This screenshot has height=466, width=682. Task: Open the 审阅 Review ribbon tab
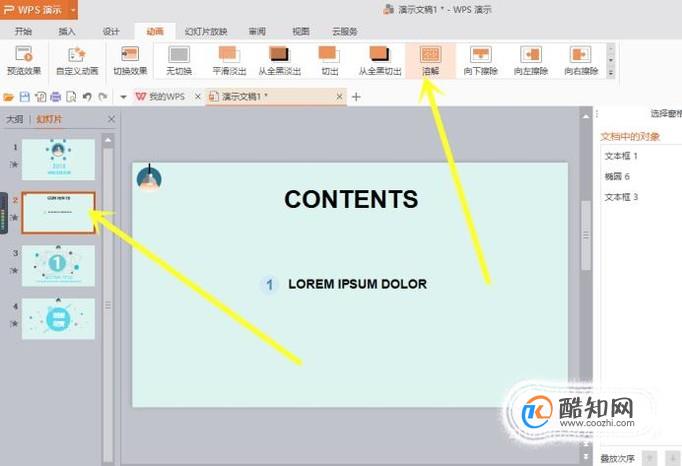click(257, 31)
